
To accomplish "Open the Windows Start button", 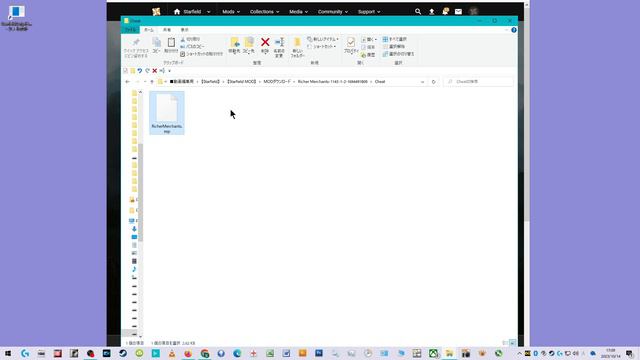I will pos(8,353).
